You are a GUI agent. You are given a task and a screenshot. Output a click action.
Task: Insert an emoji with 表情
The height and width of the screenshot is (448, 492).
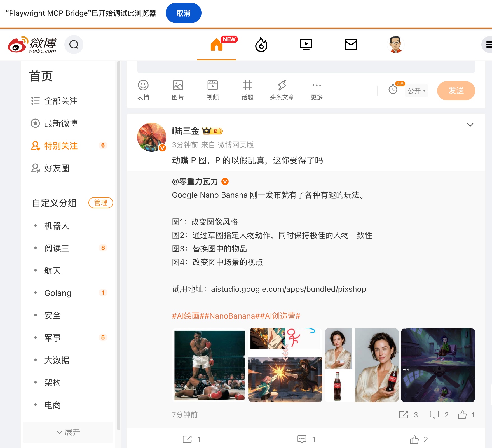point(143,90)
